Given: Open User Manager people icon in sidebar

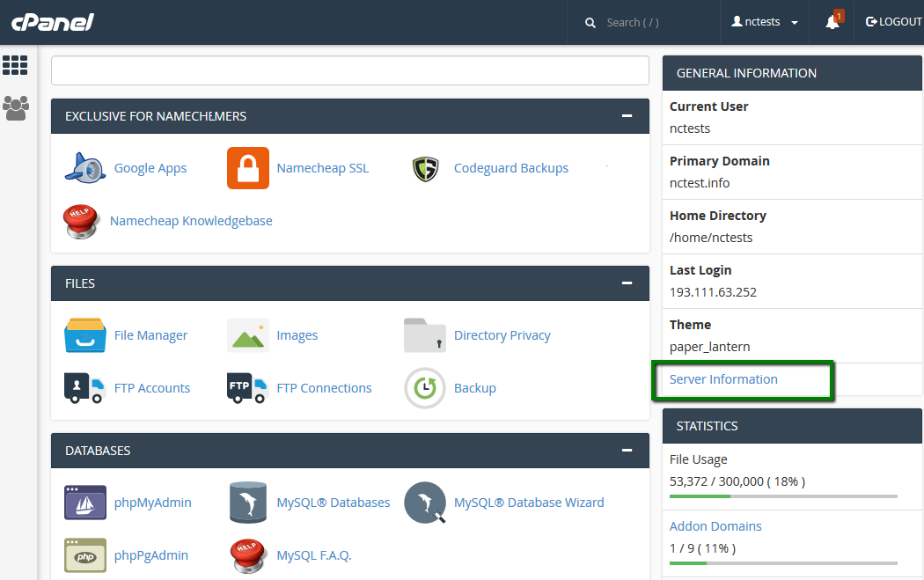Looking at the screenshot, I should pyautogui.click(x=16, y=108).
